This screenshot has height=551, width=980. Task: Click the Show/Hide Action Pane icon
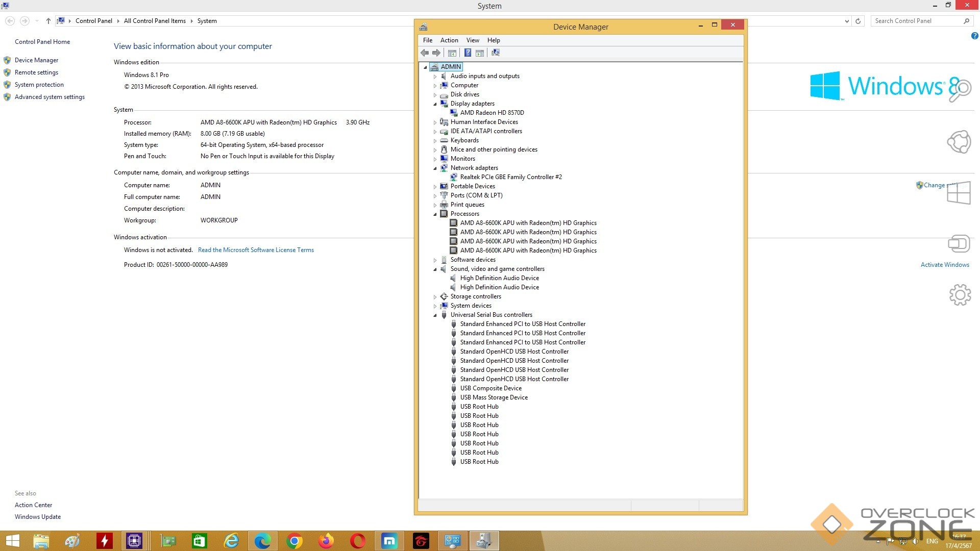pyautogui.click(x=480, y=53)
